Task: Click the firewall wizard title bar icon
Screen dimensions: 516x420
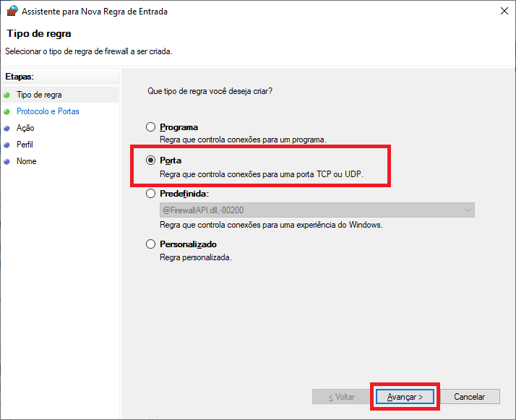Action: pos(12,12)
